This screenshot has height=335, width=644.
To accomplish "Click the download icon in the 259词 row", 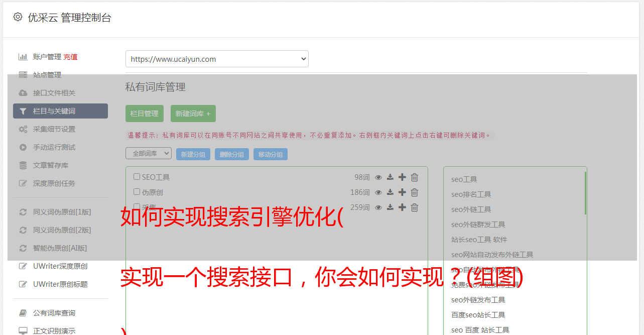I will pos(390,207).
